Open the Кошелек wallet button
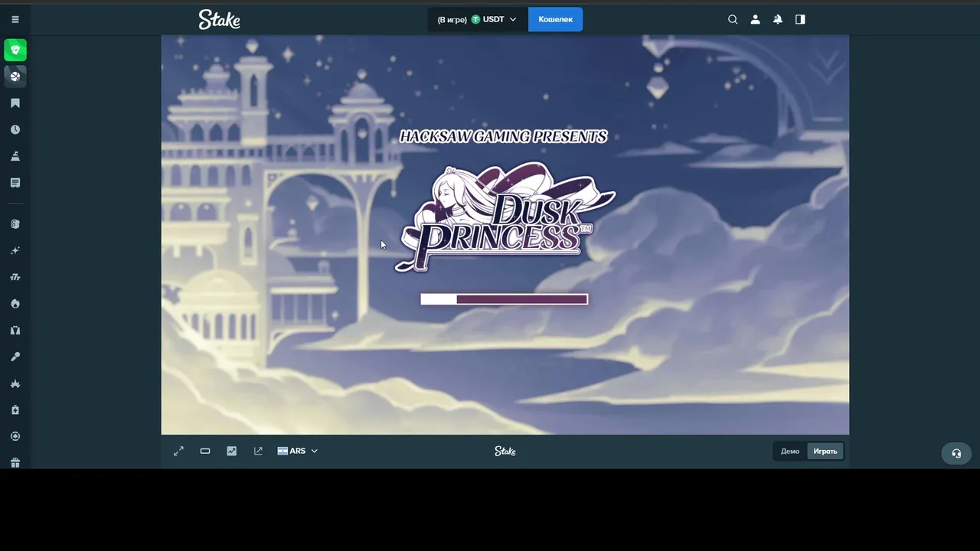The width and height of the screenshot is (980, 551). [555, 19]
